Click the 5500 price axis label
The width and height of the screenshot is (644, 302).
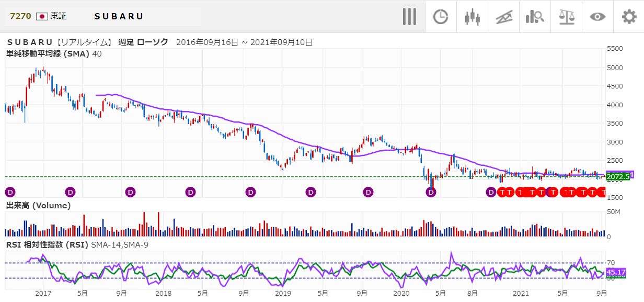[615, 48]
